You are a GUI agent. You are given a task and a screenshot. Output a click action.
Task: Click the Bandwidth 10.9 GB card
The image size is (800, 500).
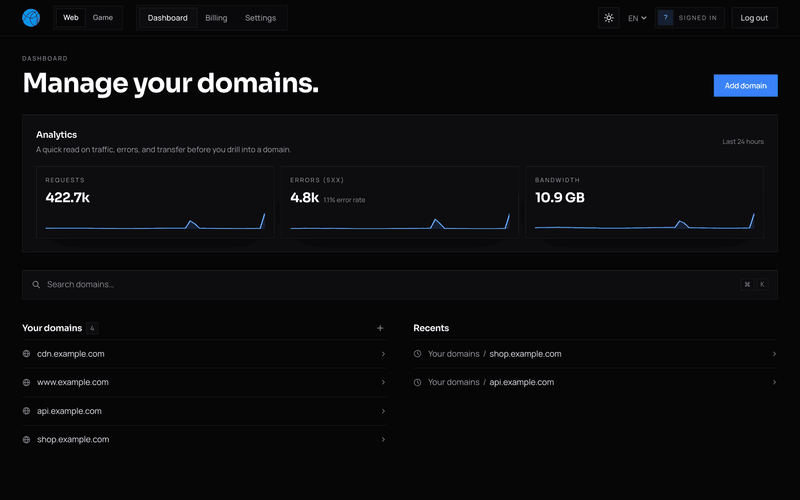pos(644,202)
